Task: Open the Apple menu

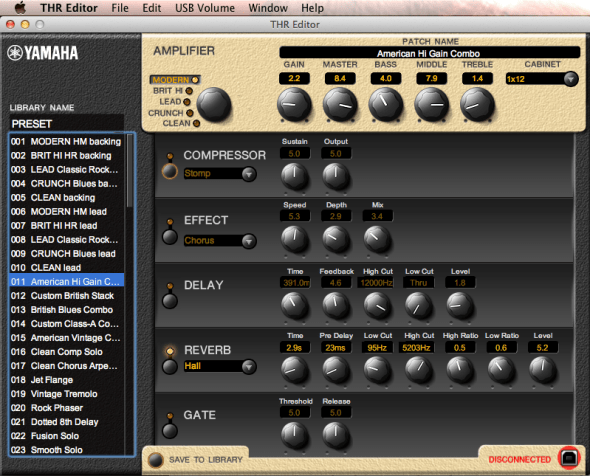Action: pos(20,7)
